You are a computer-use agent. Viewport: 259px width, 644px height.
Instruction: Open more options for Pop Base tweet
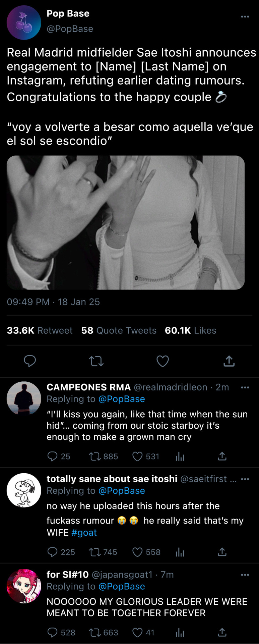pyautogui.click(x=245, y=16)
